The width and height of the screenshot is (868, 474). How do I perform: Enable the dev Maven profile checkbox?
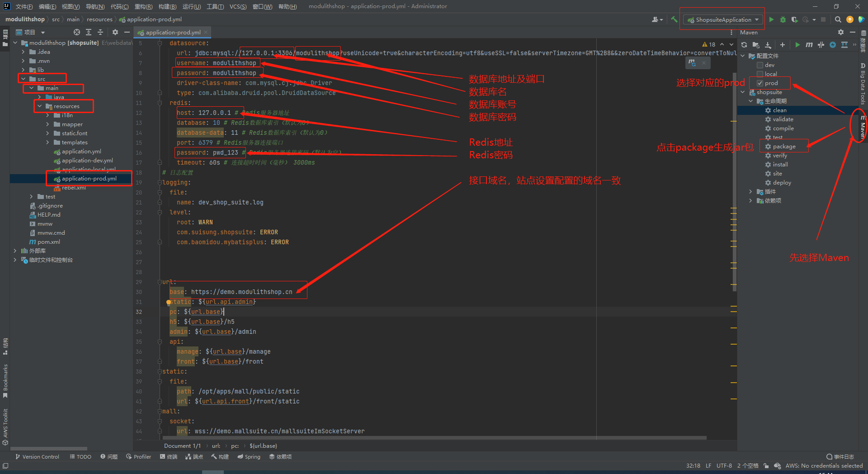[x=760, y=65]
